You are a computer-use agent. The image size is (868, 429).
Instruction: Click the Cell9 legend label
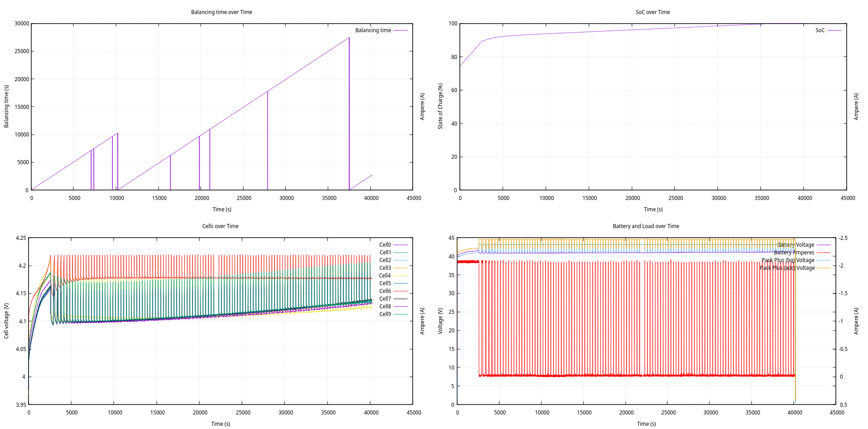pyautogui.click(x=385, y=314)
